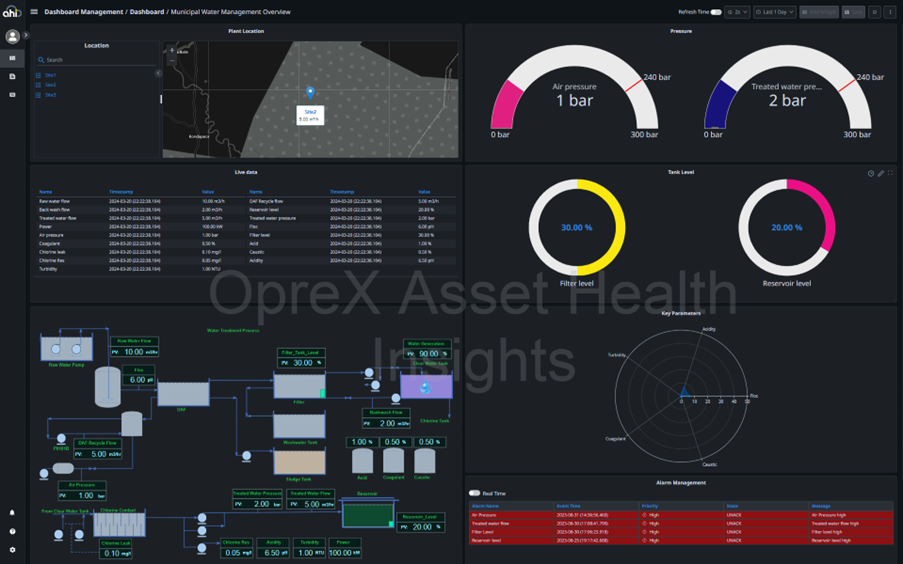The image size is (903, 564).
Task: Open Tank Level widget time settings
Action: [x=870, y=173]
